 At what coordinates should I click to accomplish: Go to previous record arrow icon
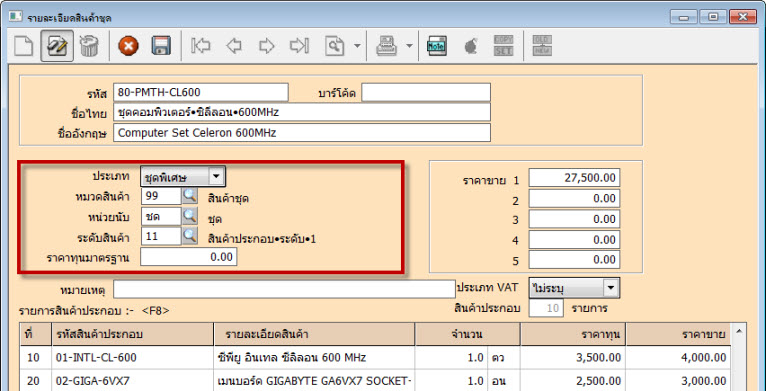[x=234, y=46]
